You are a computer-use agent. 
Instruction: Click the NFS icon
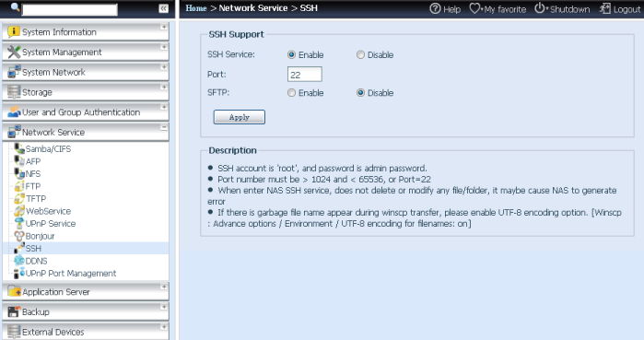point(19,173)
